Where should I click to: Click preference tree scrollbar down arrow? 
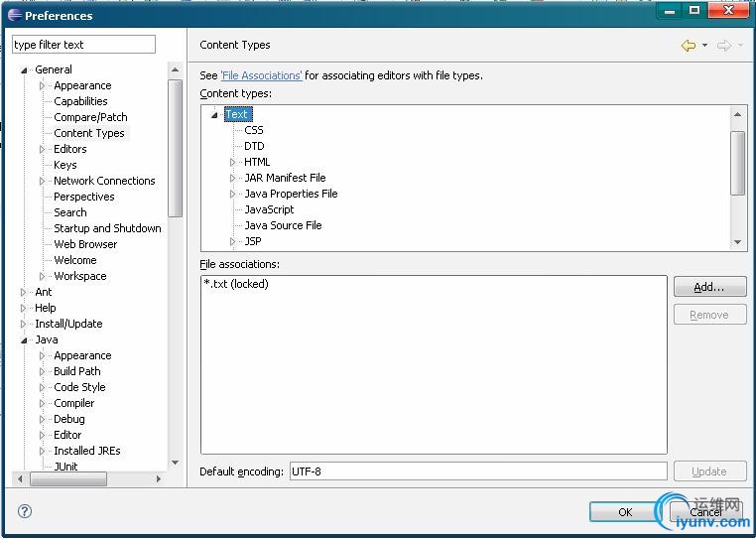coord(175,463)
